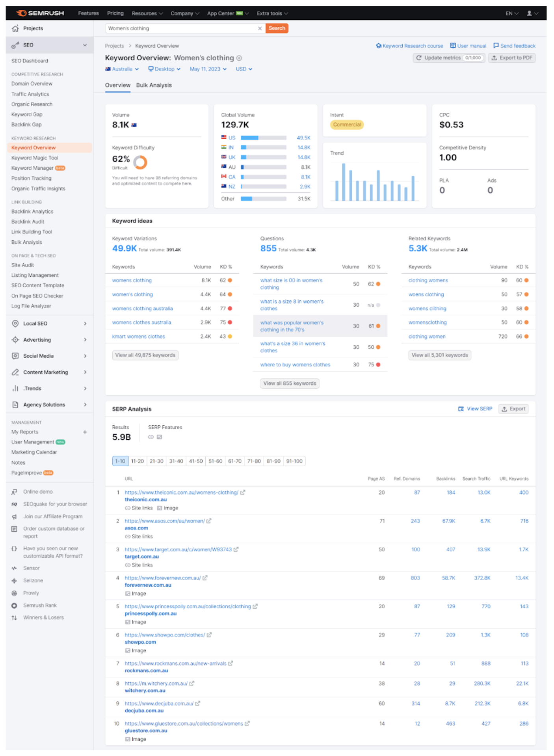Click the Sellzone icon
This screenshot has height=756, width=554.
click(x=14, y=581)
